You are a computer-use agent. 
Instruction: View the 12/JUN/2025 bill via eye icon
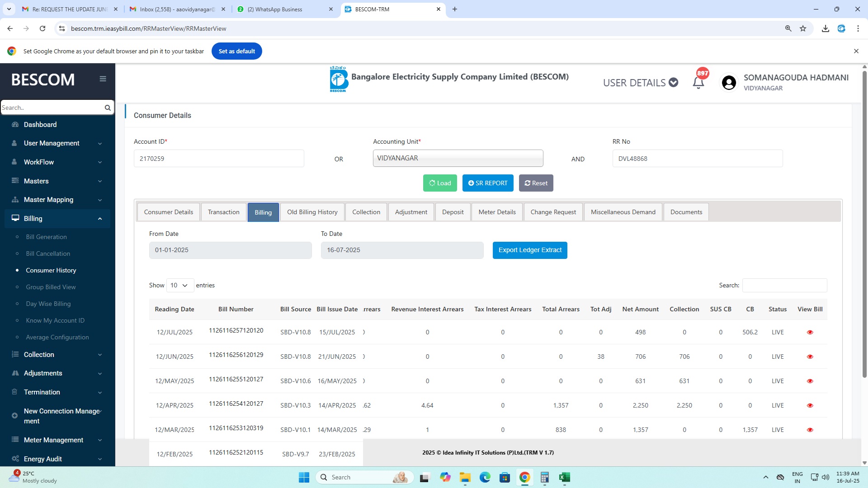810,357
